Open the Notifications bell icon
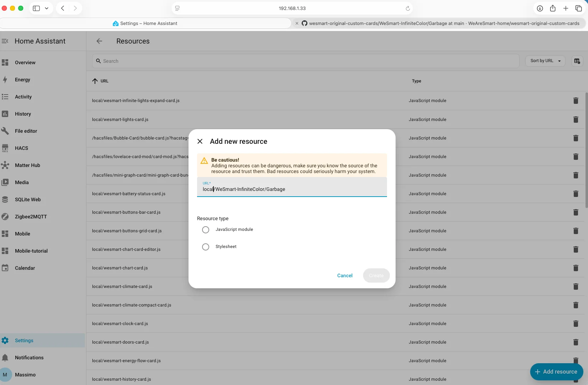Image resolution: width=588 pixels, height=385 pixels. [5, 358]
